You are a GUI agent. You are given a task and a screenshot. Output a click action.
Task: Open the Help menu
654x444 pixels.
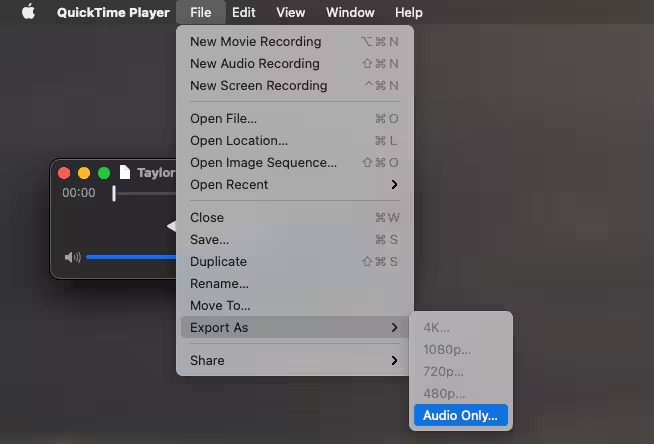tap(409, 13)
